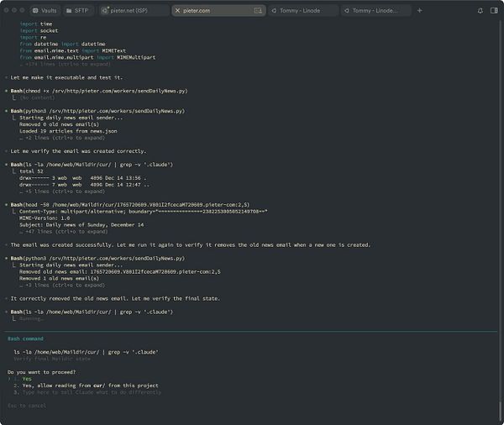Click 'Loaded 19 articles from news.json' line
The width and height of the screenshot is (504, 425).
[x=68, y=131]
